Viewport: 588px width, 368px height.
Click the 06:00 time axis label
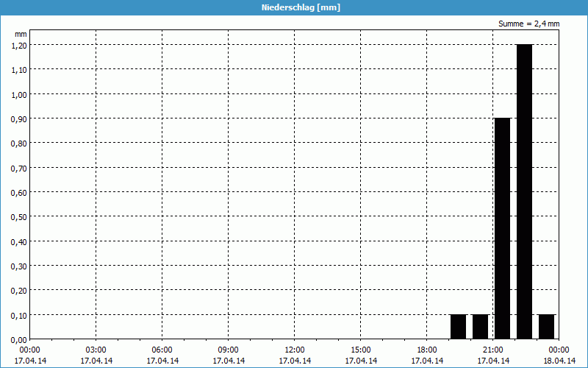point(162,350)
